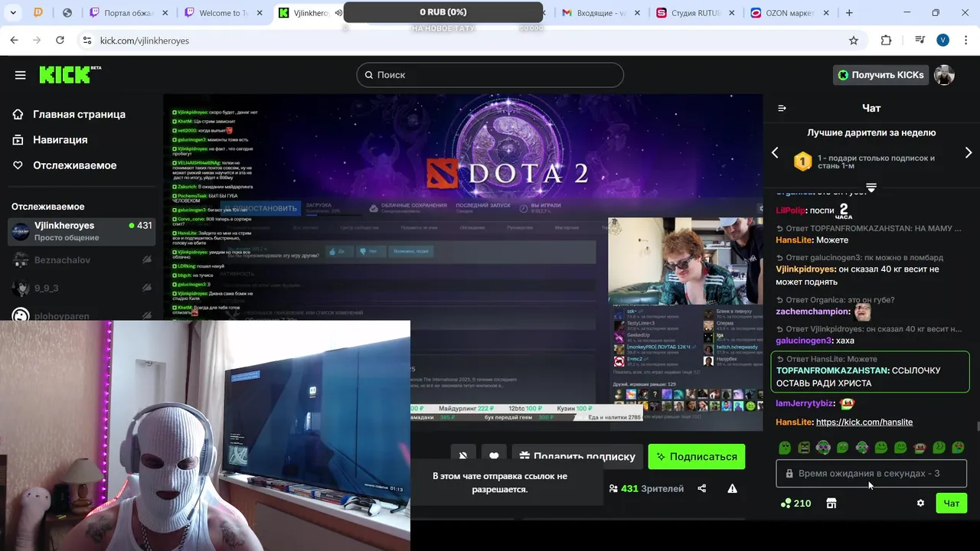Viewport: 980px width, 551px height.
Task: Close the OZON tab
Action: pos(827,13)
